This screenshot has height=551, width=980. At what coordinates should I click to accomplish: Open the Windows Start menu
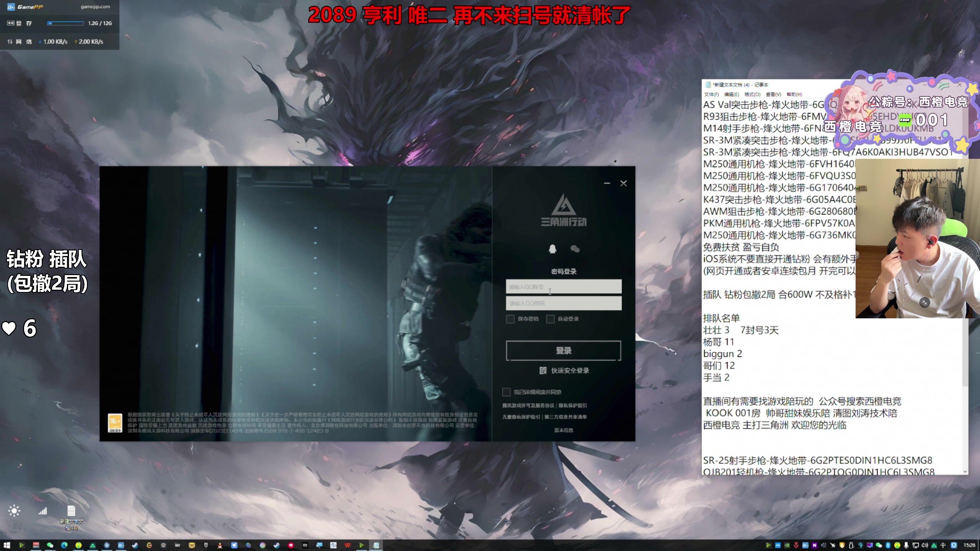[x=7, y=545]
